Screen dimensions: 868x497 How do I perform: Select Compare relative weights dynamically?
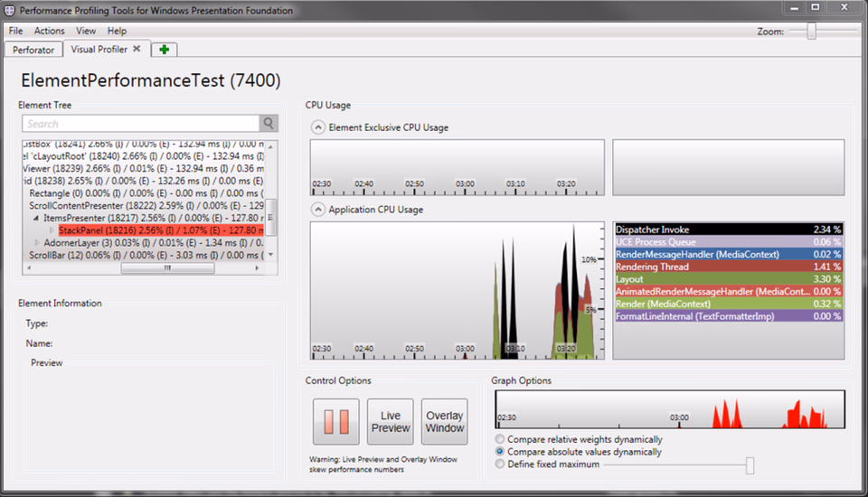pos(500,439)
